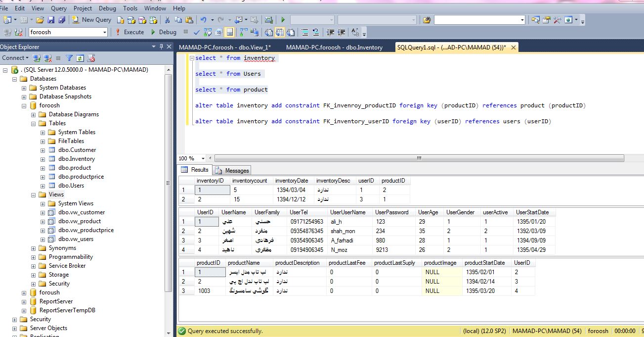
Task: Execute the current query
Action: pyautogui.click(x=129, y=32)
